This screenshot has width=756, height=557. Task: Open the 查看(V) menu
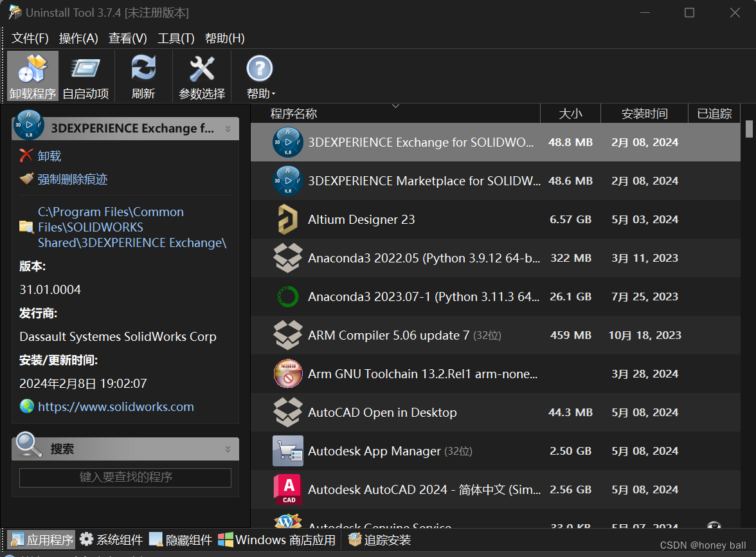(x=128, y=38)
